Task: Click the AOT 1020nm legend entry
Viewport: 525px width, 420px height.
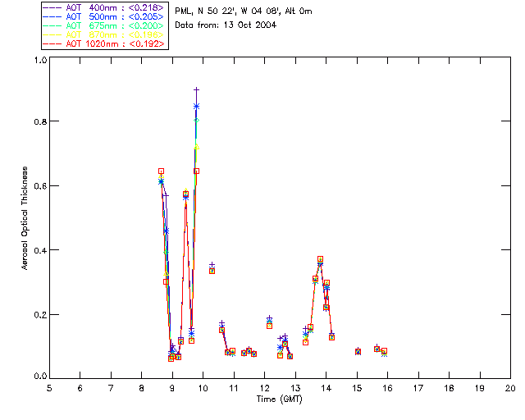Action: [x=103, y=43]
